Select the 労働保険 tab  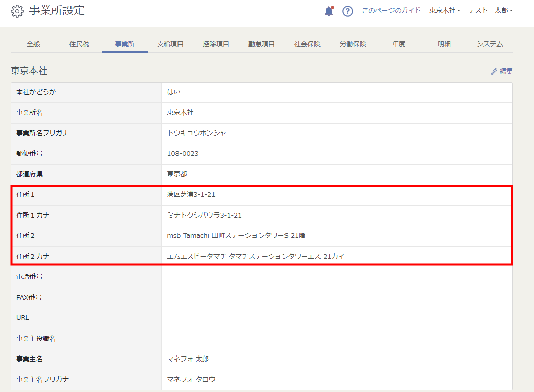tap(353, 44)
